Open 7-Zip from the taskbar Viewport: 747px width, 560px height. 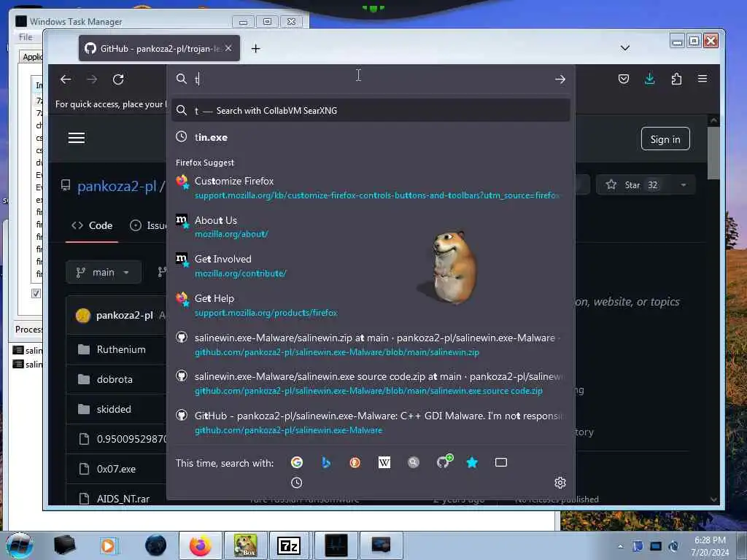click(289, 545)
